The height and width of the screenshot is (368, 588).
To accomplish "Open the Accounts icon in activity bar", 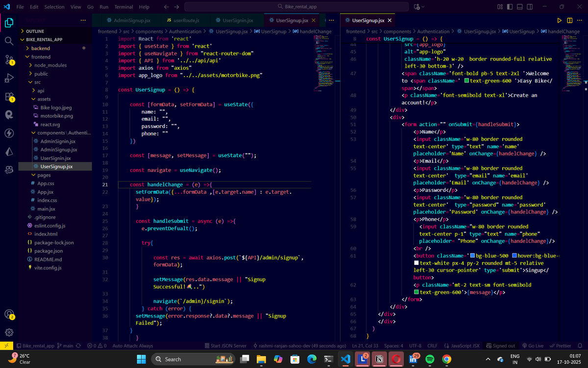I will (9, 314).
